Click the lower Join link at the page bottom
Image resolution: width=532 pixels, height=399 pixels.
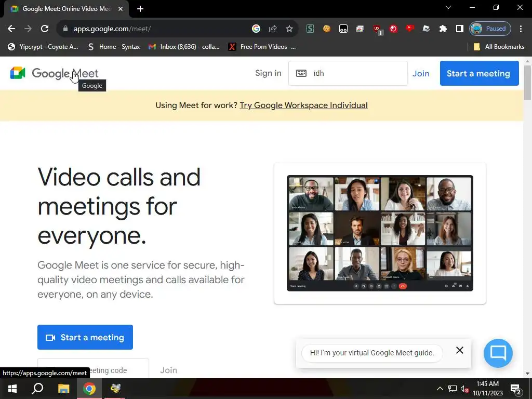click(169, 370)
